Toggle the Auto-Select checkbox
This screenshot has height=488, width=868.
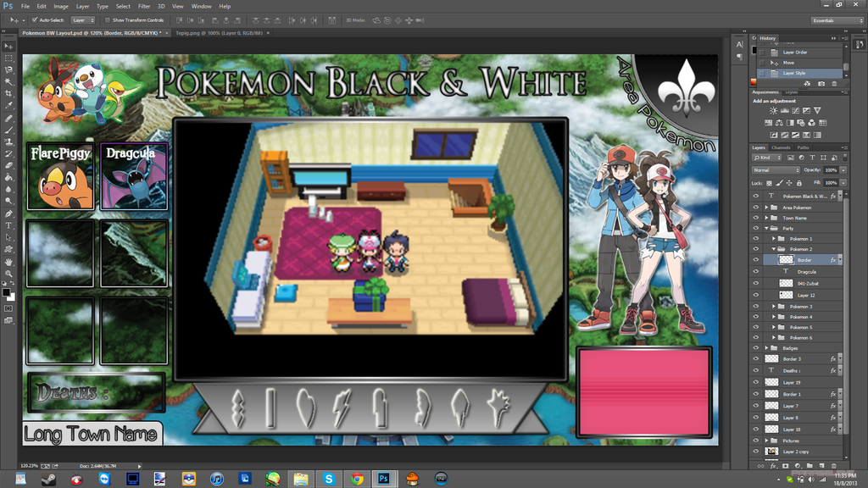click(x=34, y=20)
